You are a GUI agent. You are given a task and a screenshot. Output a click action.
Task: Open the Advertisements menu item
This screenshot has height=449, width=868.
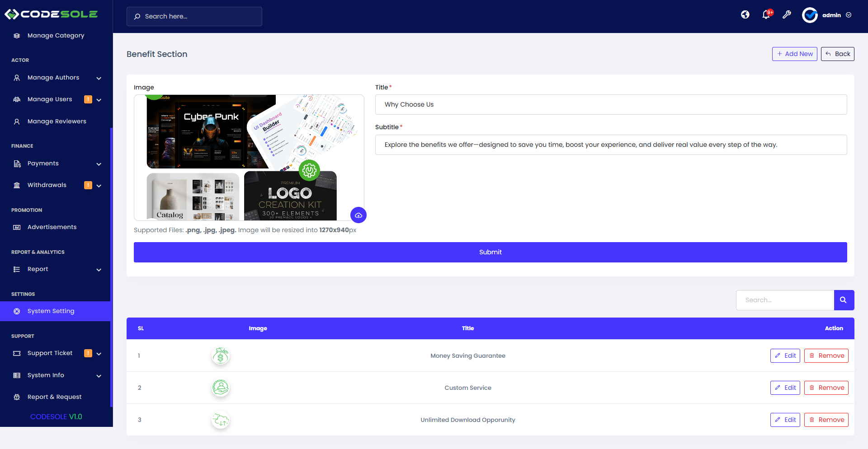click(55, 227)
